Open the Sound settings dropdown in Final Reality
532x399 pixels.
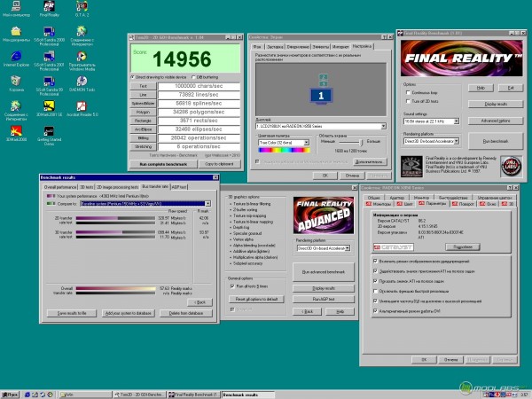(457, 121)
